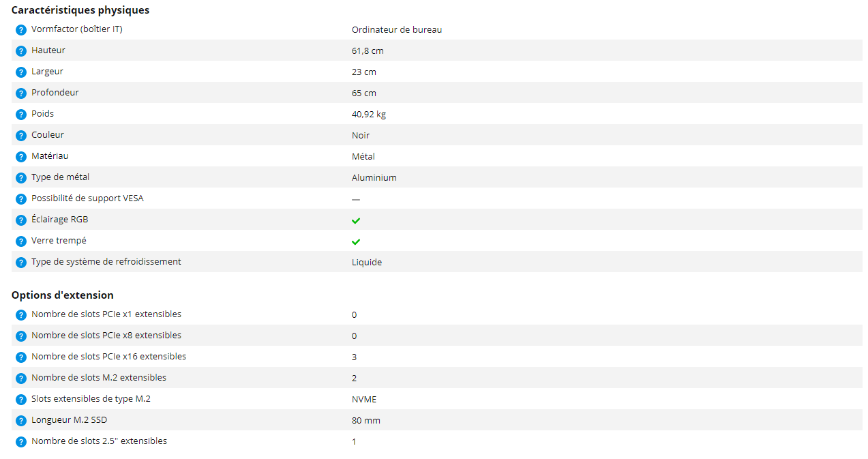Click the help icon for Type de métal

(x=21, y=178)
